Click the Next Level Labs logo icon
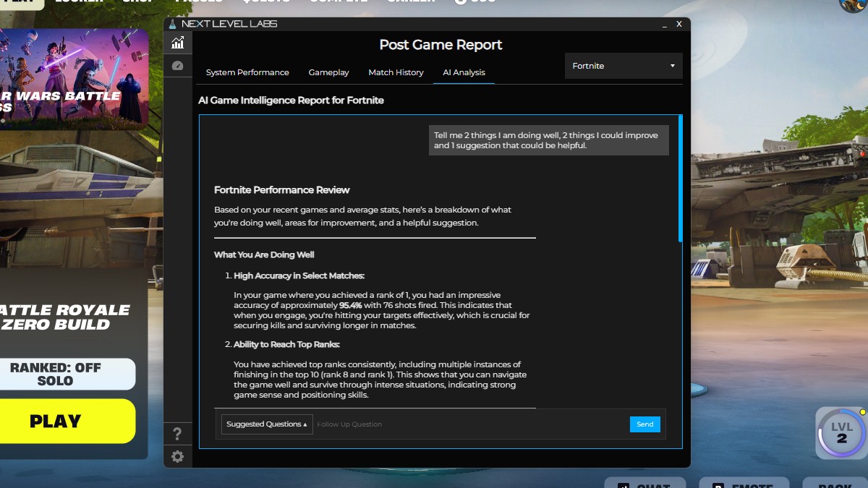 pos(172,24)
